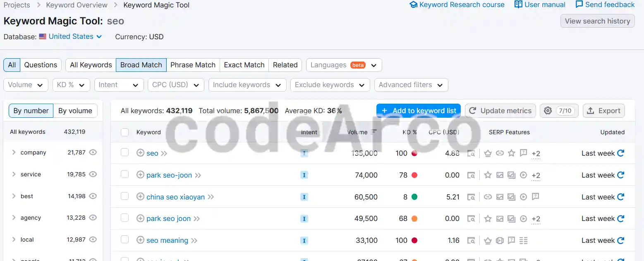Check the box for seo meaning
Viewport: 644px width, 261px height.
(124, 240)
